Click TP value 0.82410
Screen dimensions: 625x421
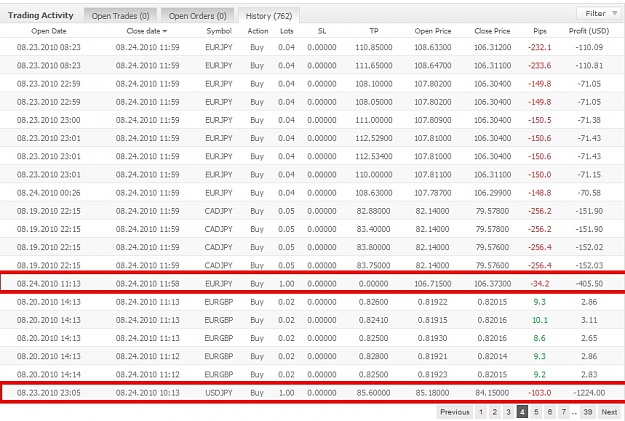pos(373,320)
